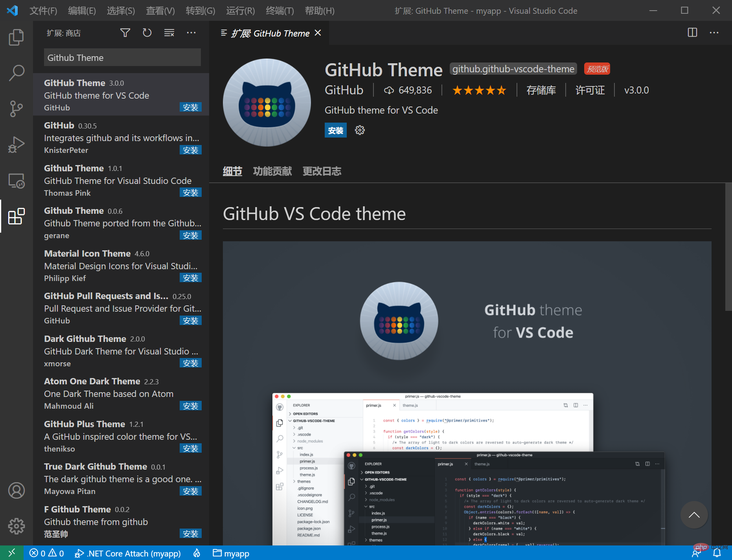Image resolution: width=732 pixels, height=560 pixels.
Task: Click the Github Theme search field
Action: [x=122, y=58]
